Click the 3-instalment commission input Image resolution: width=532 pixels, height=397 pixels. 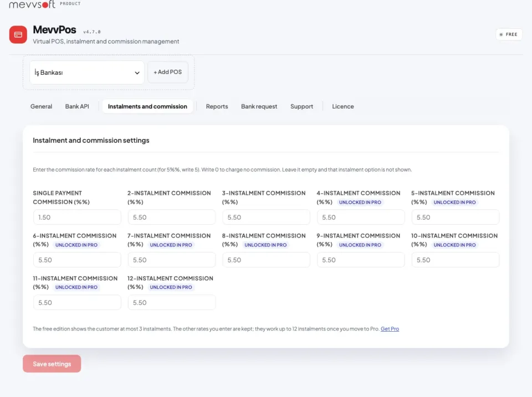coord(267,217)
